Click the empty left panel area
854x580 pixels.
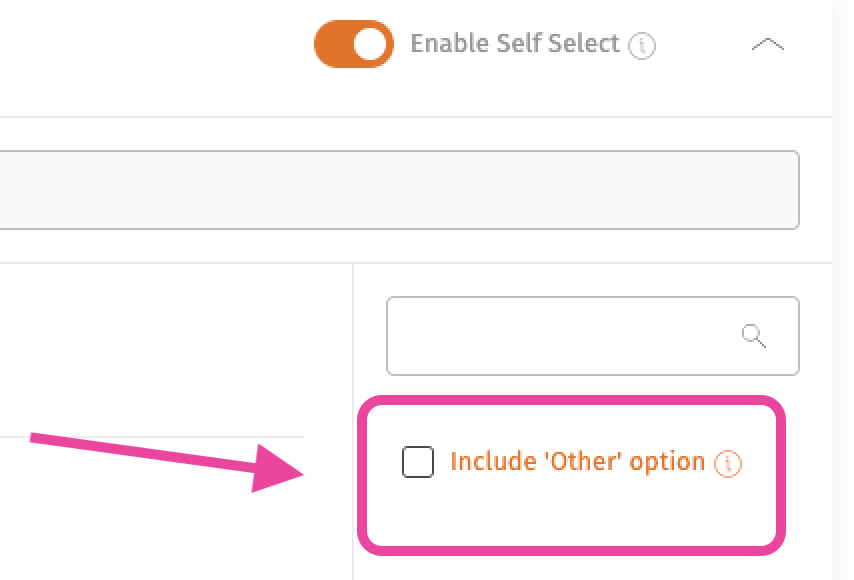(175, 349)
